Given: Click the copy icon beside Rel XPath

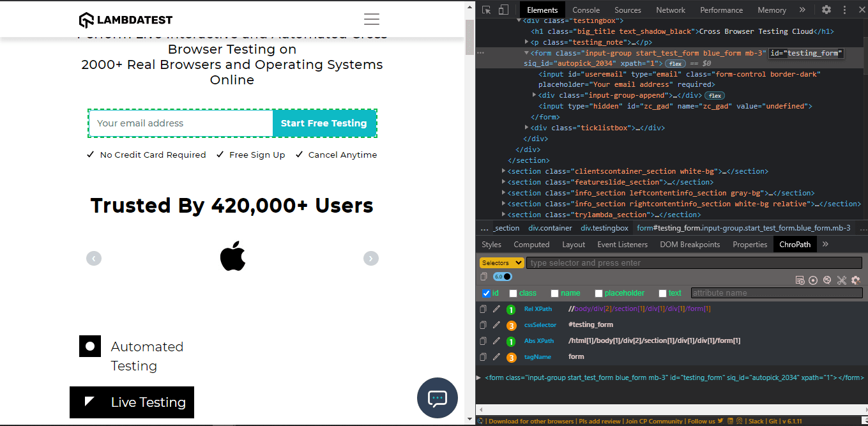Looking at the screenshot, I should (483, 308).
